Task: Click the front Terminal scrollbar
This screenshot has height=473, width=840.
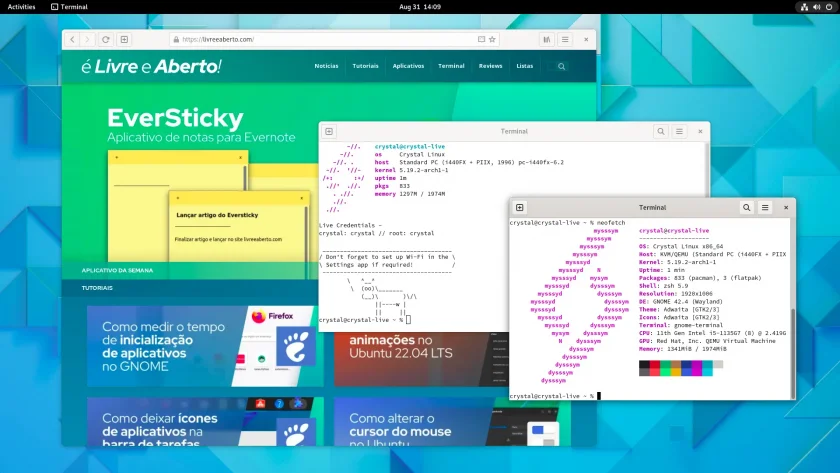Action: [x=793, y=354]
